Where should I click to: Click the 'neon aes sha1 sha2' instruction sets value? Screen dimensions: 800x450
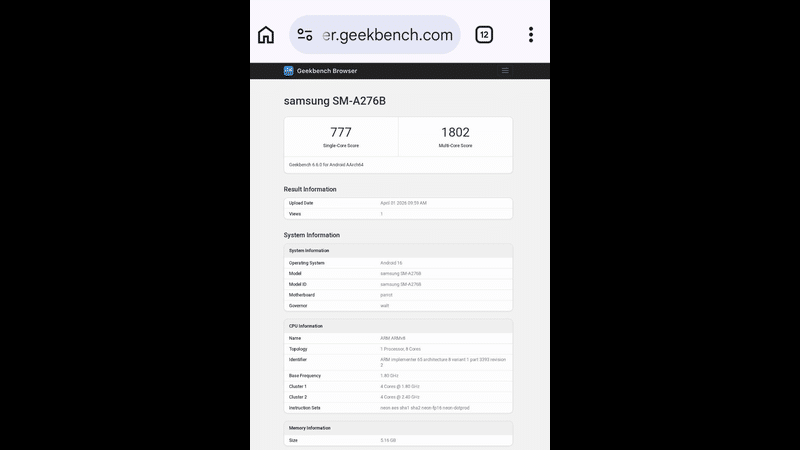coord(424,408)
